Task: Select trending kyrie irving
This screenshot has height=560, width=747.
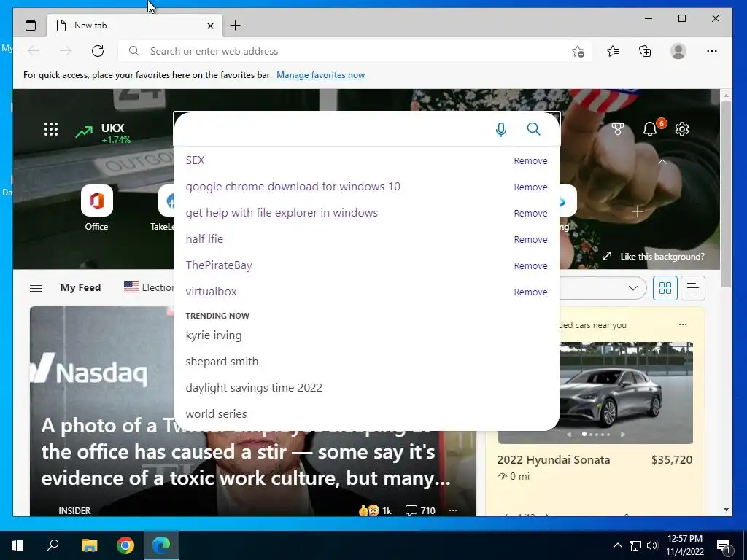Action: pyautogui.click(x=214, y=335)
